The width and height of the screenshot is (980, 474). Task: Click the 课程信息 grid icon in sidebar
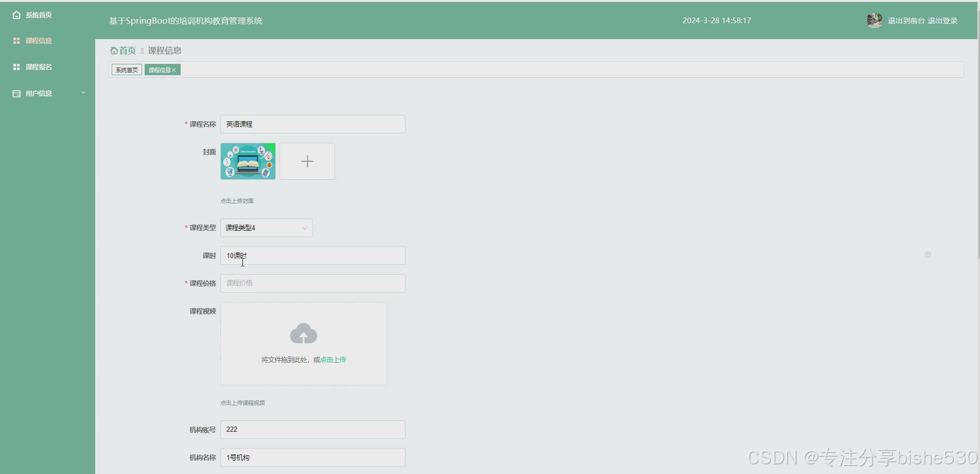point(16,41)
